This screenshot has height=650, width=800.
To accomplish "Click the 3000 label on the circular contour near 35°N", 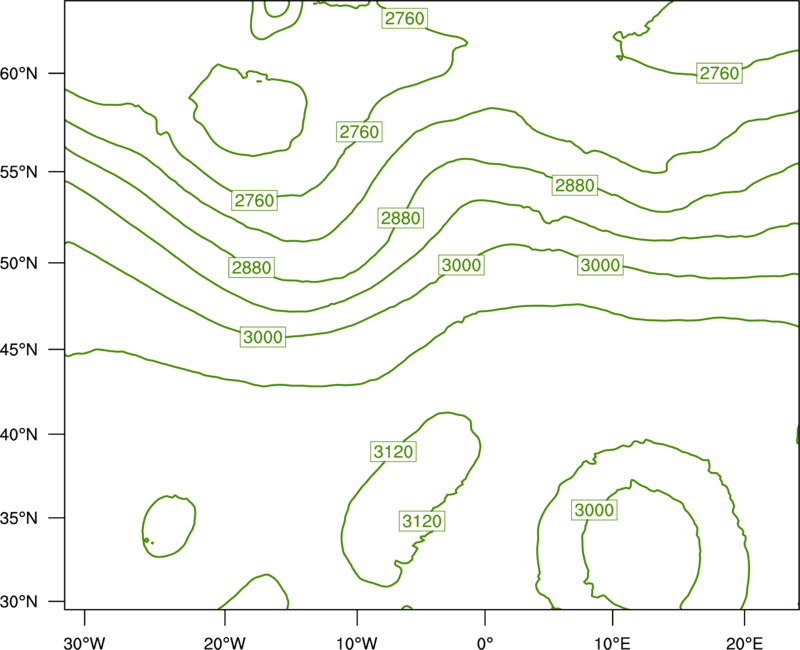I will tap(594, 510).
